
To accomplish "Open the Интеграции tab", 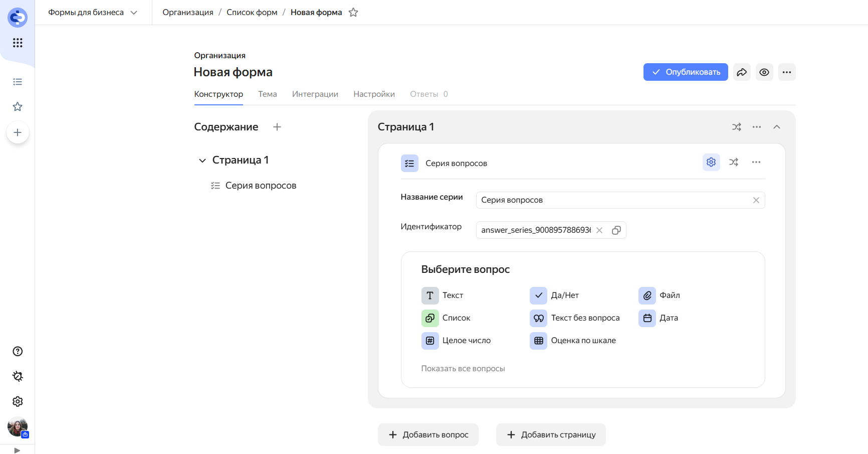I will 315,94.
